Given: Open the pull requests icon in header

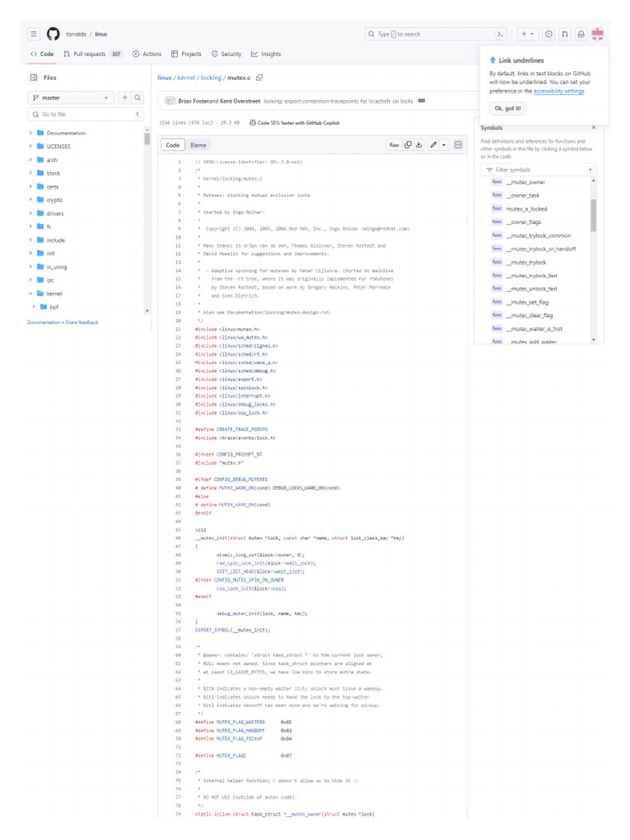Looking at the screenshot, I should point(564,34).
